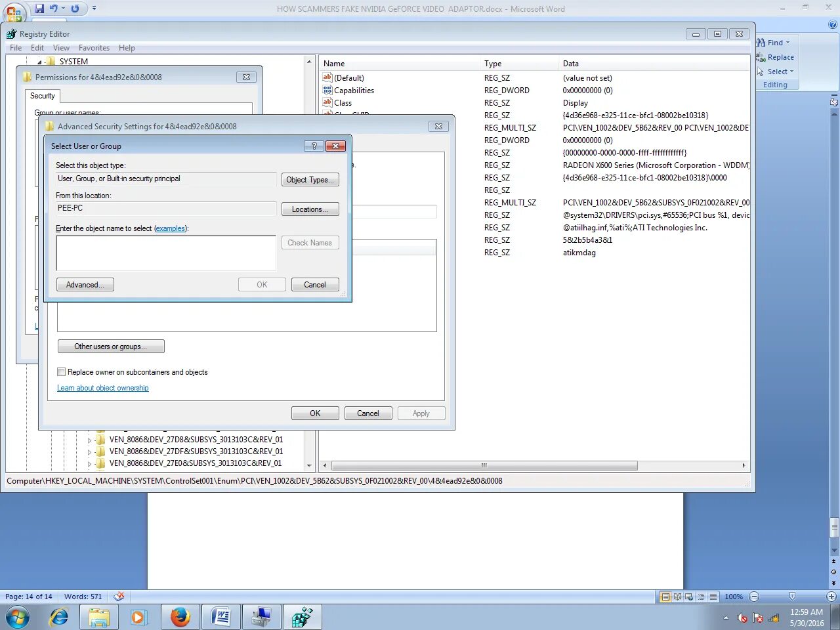The width and height of the screenshot is (840, 630).
Task: Open the Find dropdown arrow in Word
Action: tap(787, 43)
